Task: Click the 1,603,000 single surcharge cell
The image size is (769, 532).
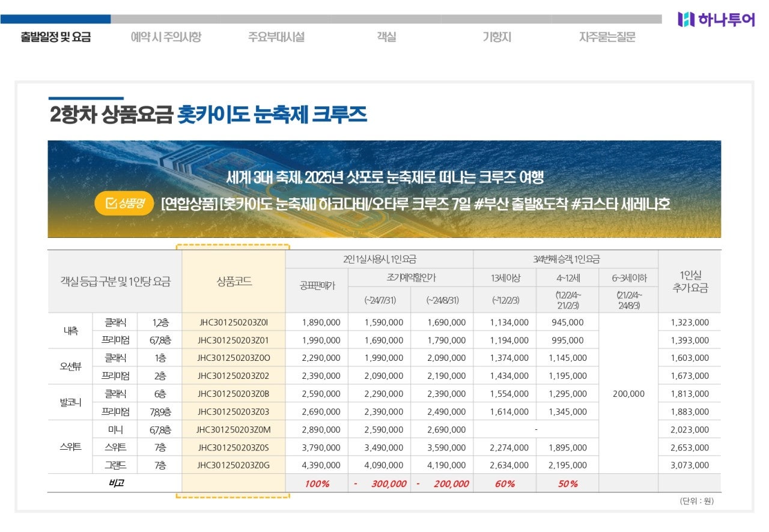Action: pos(690,358)
